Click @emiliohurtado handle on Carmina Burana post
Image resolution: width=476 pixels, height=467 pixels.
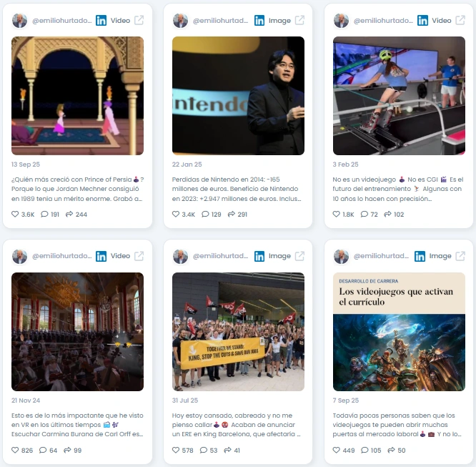click(x=62, y=256)
